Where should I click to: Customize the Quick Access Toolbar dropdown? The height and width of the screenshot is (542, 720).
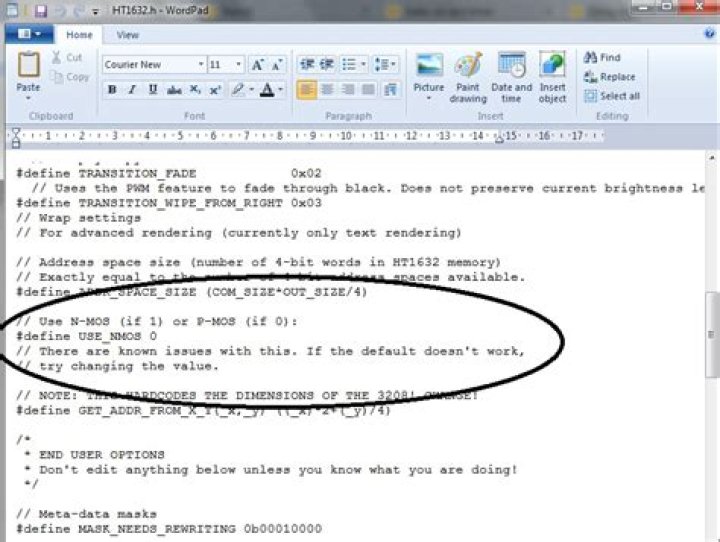(95, 12)
